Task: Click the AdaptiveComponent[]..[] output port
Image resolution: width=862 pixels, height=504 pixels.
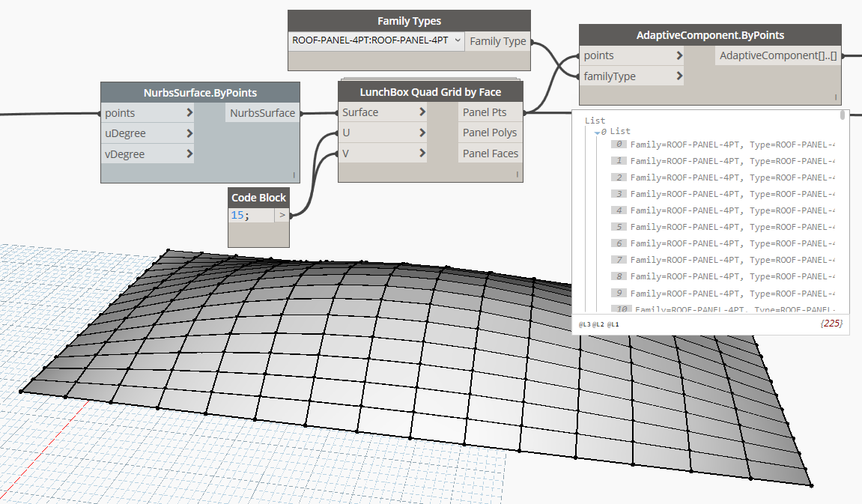Action: (777, 55)
